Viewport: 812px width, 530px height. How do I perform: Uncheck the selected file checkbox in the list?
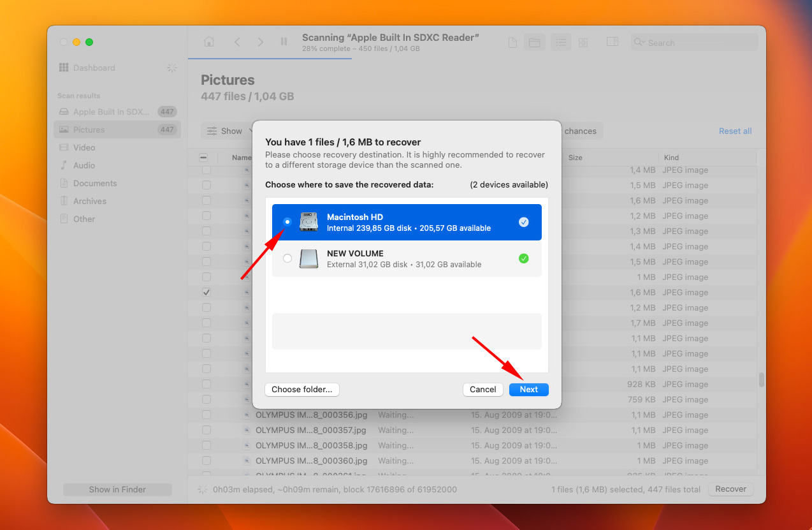[x=207, y=292]
